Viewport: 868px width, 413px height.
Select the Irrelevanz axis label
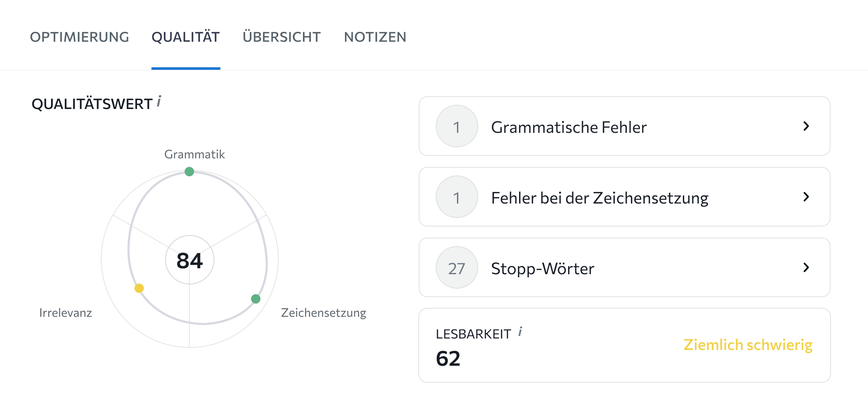point(66,313)
